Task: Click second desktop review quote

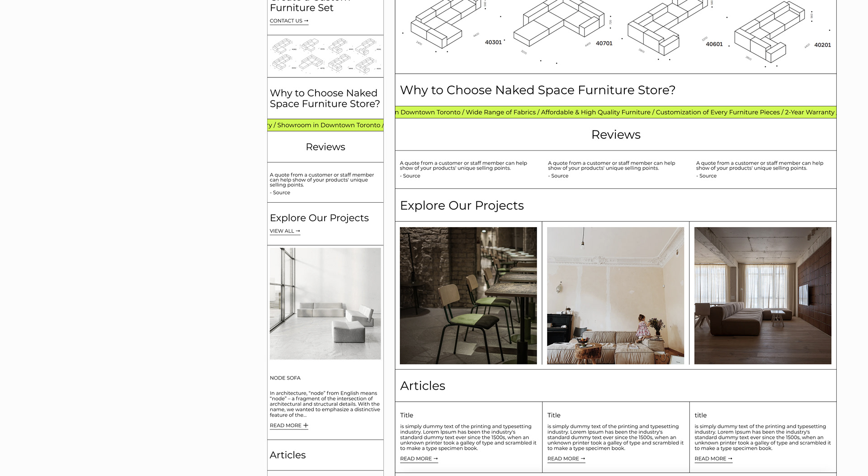Action: (x=612, y=166)
